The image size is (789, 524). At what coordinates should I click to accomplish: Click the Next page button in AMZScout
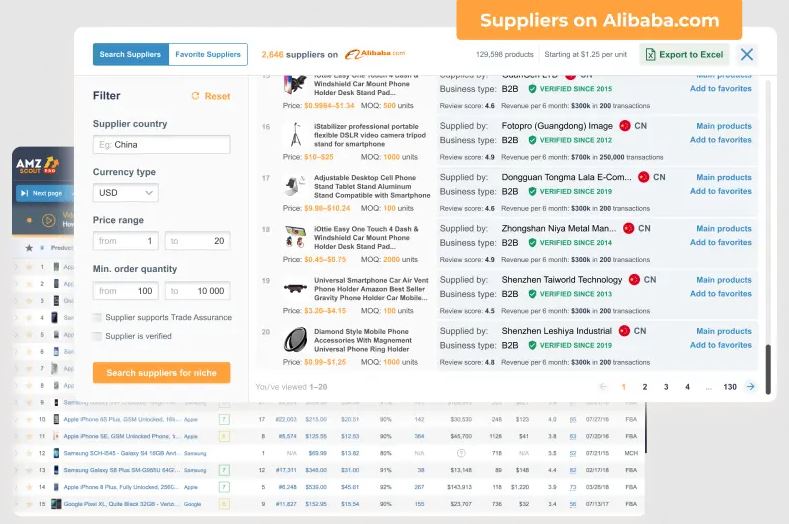pyautogui.click(x=42, y=193)
